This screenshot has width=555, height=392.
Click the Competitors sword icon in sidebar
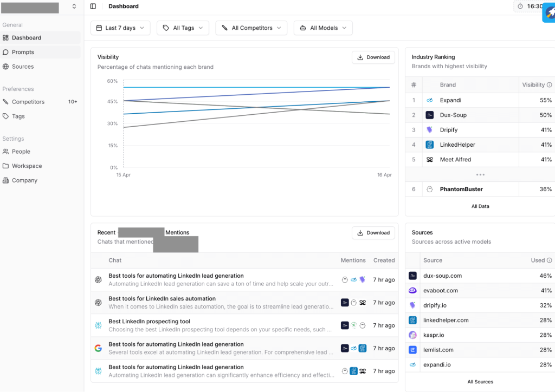[x=5, y=102]
